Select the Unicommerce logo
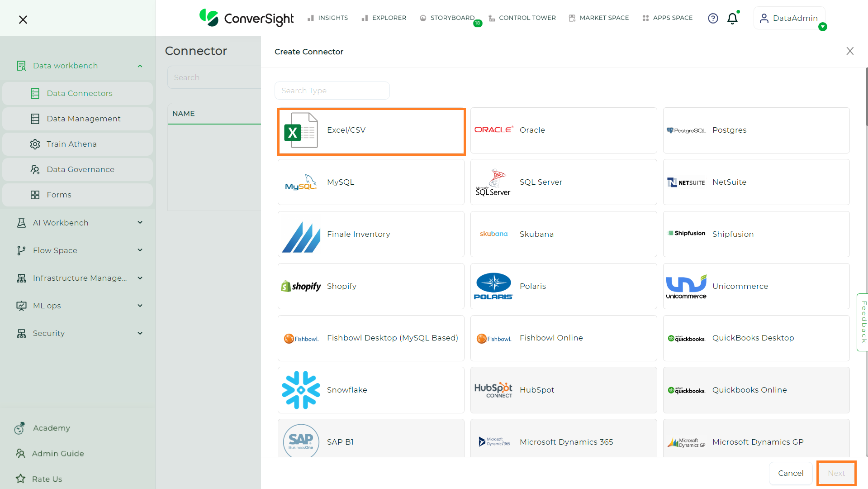Image resolution: width=868 pixels, height=489 pixels. pyautogui.click(x=686, y=286)
